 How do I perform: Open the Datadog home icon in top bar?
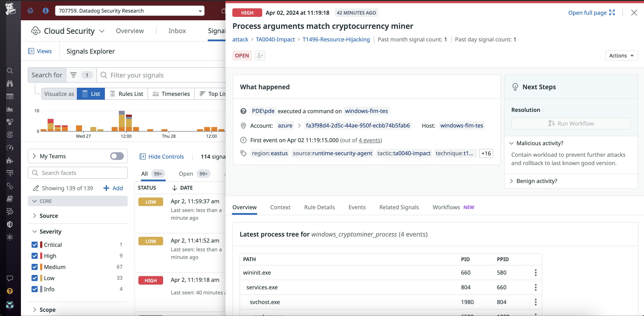click(x=30, y=10)
